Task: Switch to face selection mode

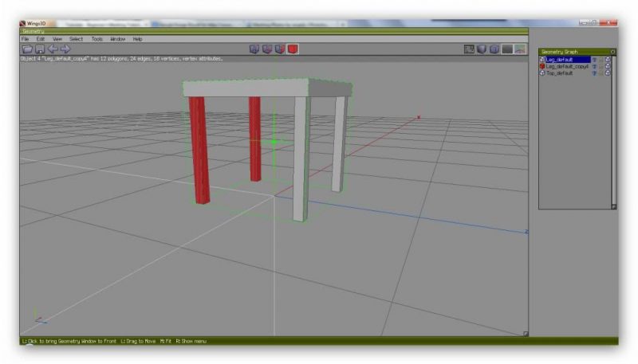Action: click(x=280, y=49)
